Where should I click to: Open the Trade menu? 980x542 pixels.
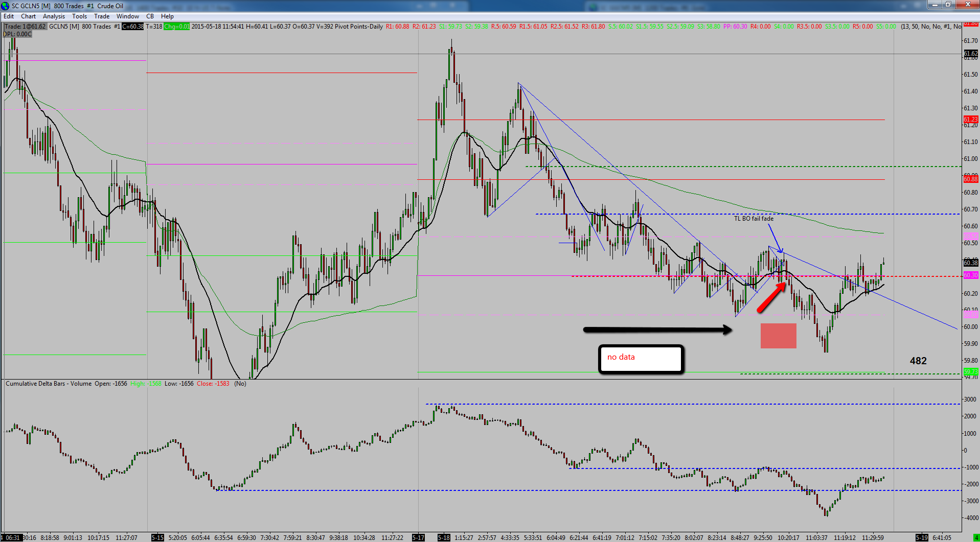coord(102,16)
